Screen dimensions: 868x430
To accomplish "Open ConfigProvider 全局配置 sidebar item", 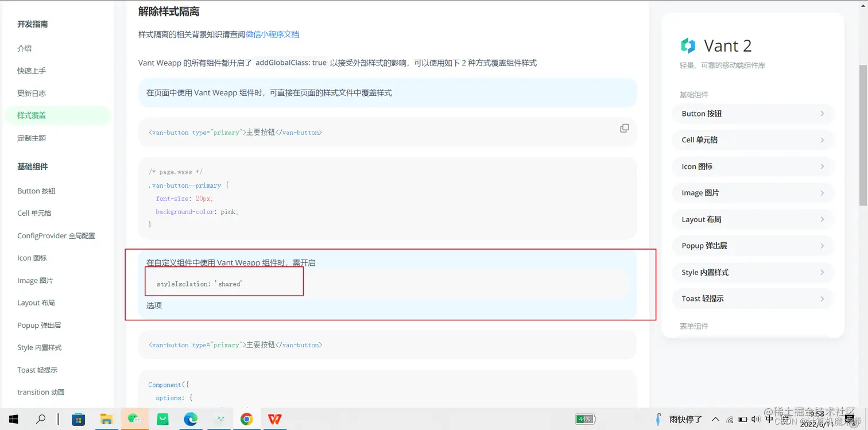I will [56, 235].
